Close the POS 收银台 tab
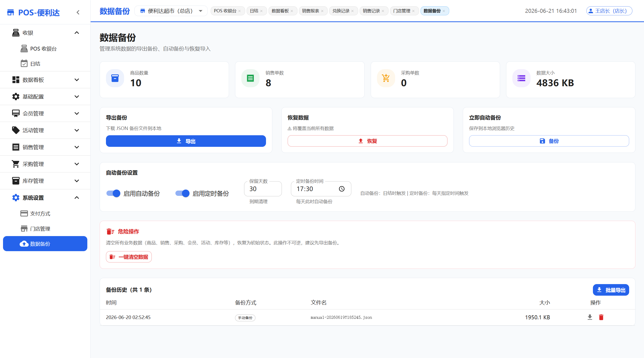Screen dimensions: 644x358 click(x=240, y=11)
